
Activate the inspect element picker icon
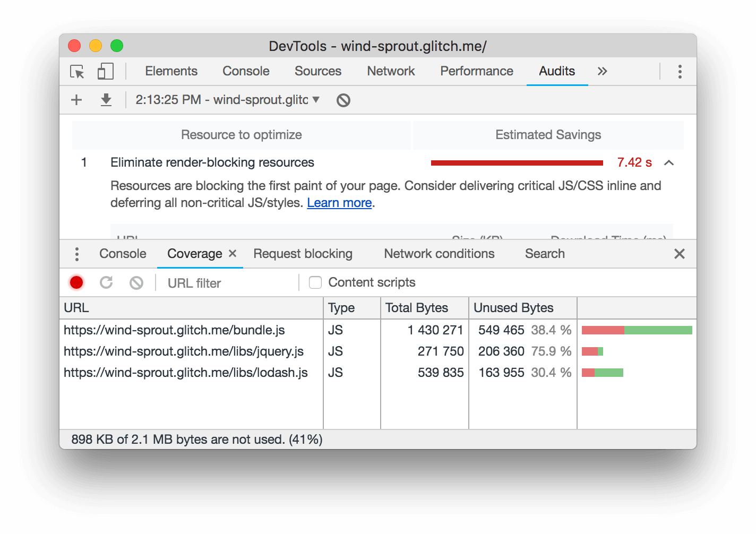click(x=77, y=72)
